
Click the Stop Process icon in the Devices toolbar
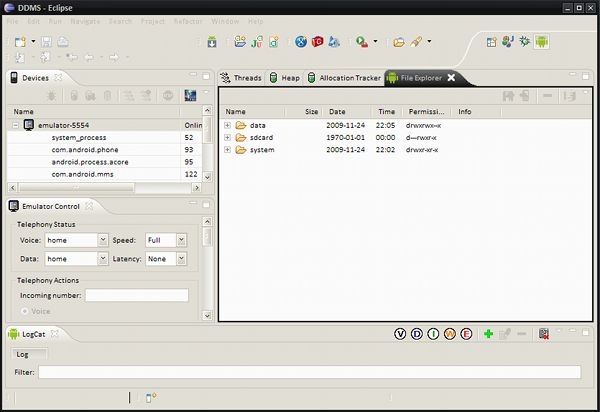point(168,95)
